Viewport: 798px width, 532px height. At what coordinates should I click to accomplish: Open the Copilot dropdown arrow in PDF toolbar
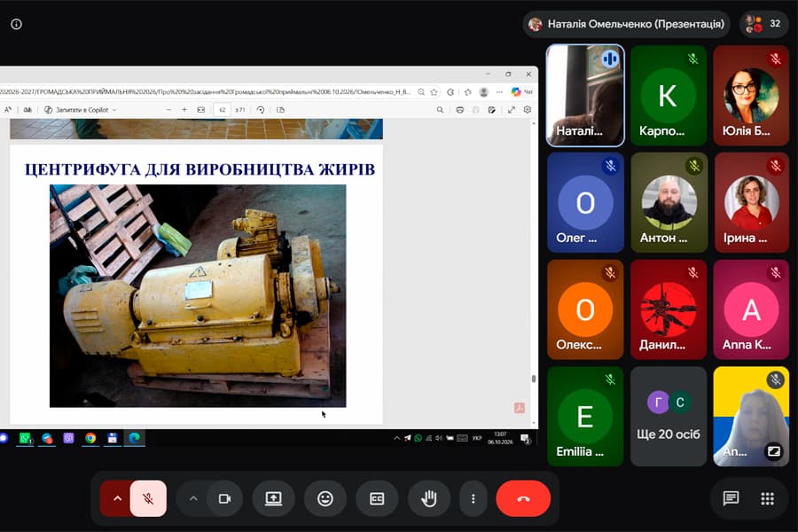(x=114, y=110)
